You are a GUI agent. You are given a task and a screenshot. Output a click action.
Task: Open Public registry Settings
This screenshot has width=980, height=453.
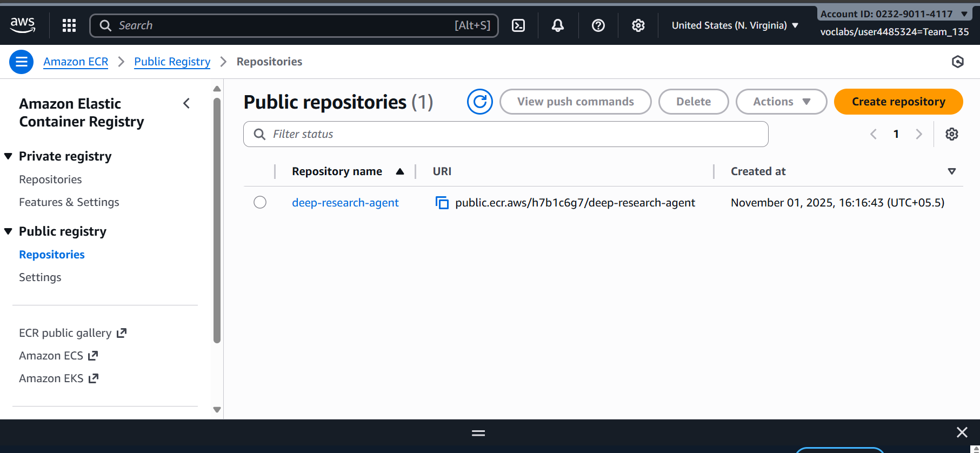point(40,277)
